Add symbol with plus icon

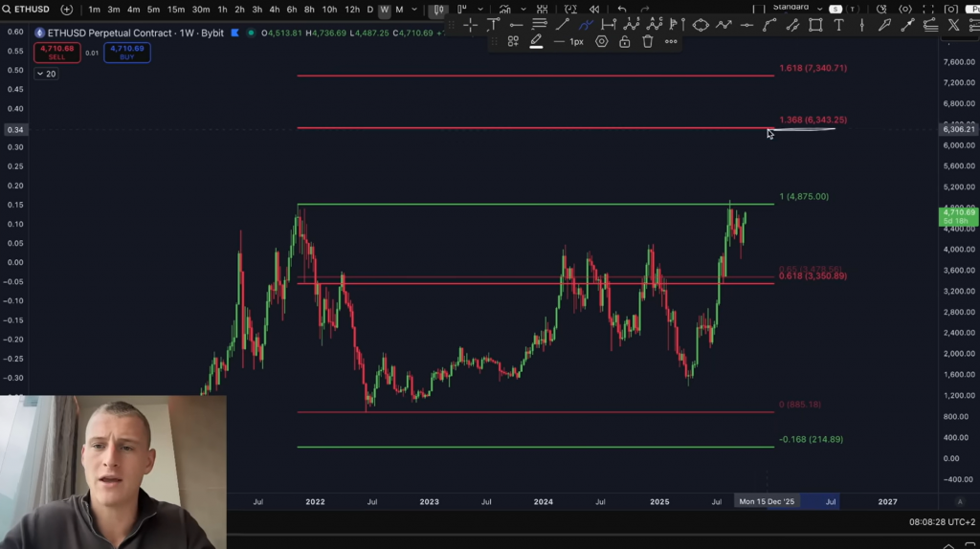click(x=66, y=10)
